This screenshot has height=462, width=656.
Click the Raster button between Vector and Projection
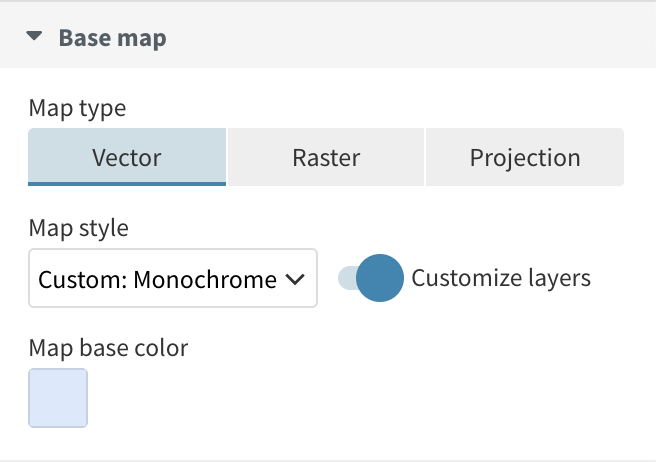pos(326,157)
